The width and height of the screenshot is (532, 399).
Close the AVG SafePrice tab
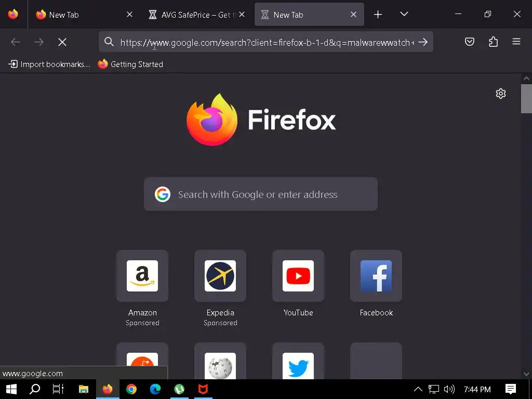242,14
